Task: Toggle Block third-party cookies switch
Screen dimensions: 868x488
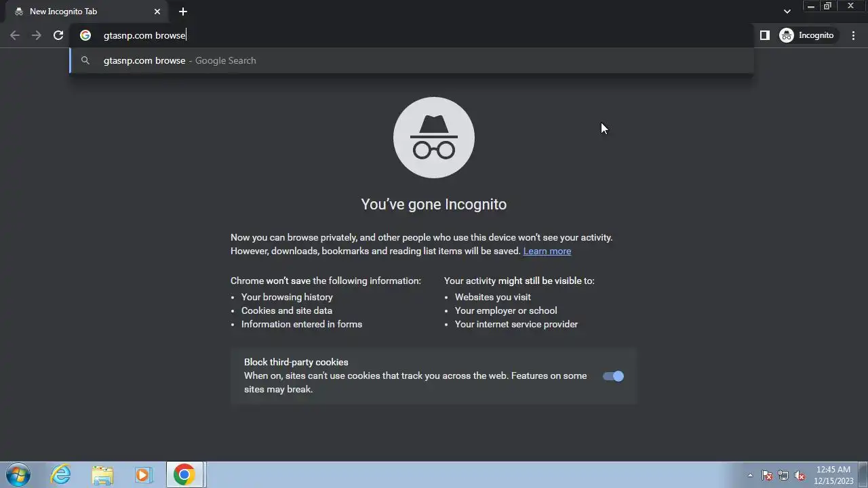Action: [613, 376]
